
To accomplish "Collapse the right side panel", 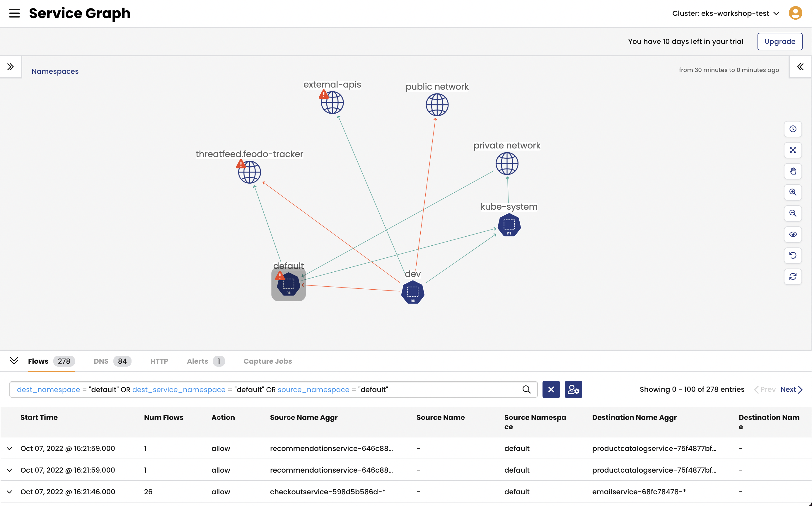I will tap(800, 67).
